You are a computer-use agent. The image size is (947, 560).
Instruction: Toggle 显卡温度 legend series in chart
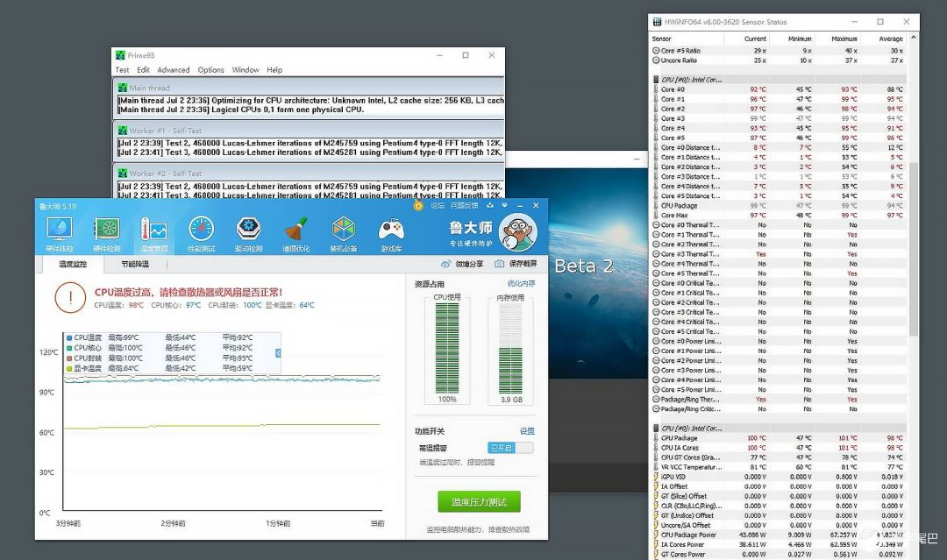pyautogui.click(x=69, y=369)
